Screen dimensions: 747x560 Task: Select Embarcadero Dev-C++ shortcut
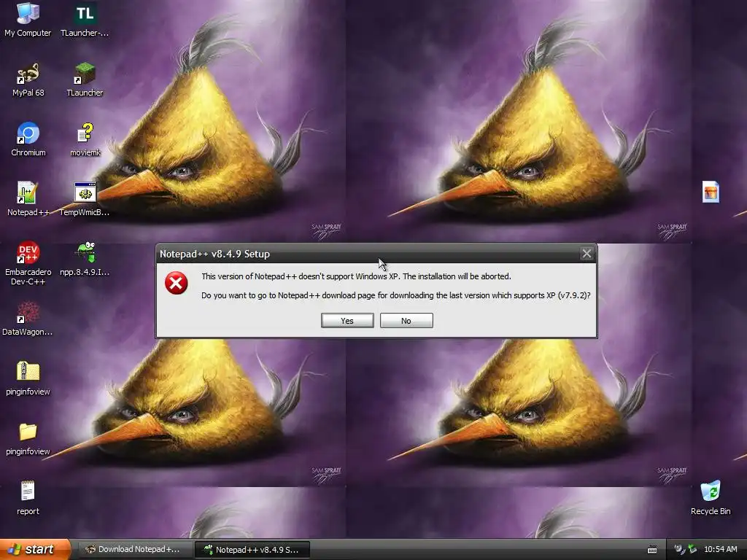(28, 264)
